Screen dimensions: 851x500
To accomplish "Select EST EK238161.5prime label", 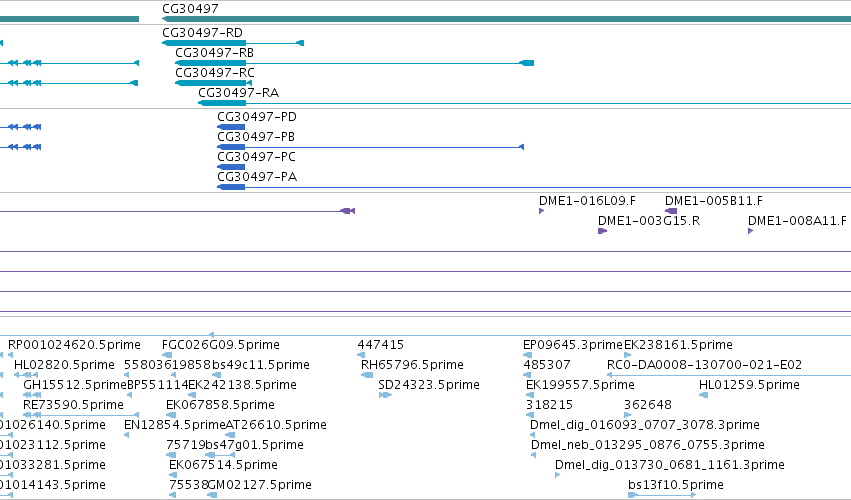I will [678, 345].
